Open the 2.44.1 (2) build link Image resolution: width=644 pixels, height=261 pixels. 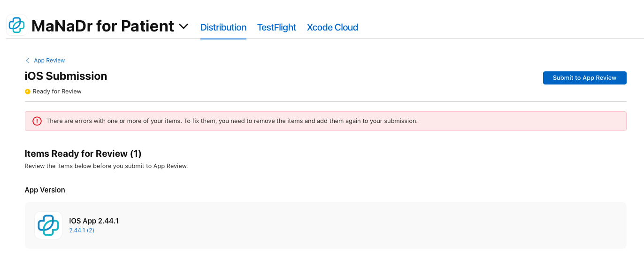(x=82, y=230)
